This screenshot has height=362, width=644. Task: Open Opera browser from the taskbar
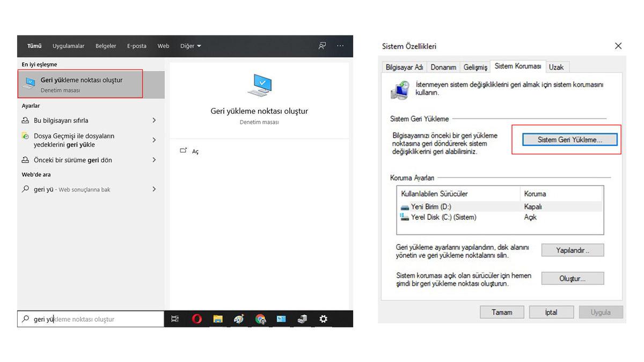coord(197,319)
